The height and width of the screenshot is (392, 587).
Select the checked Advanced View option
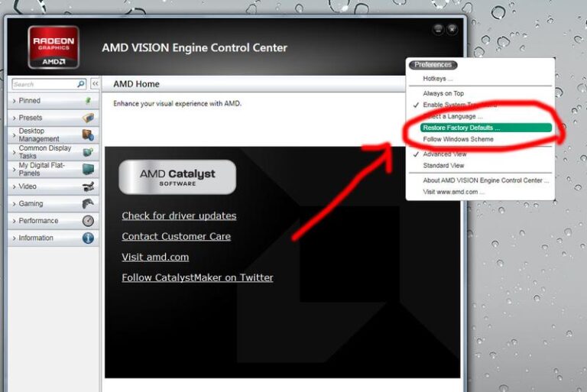click(444, 154)
